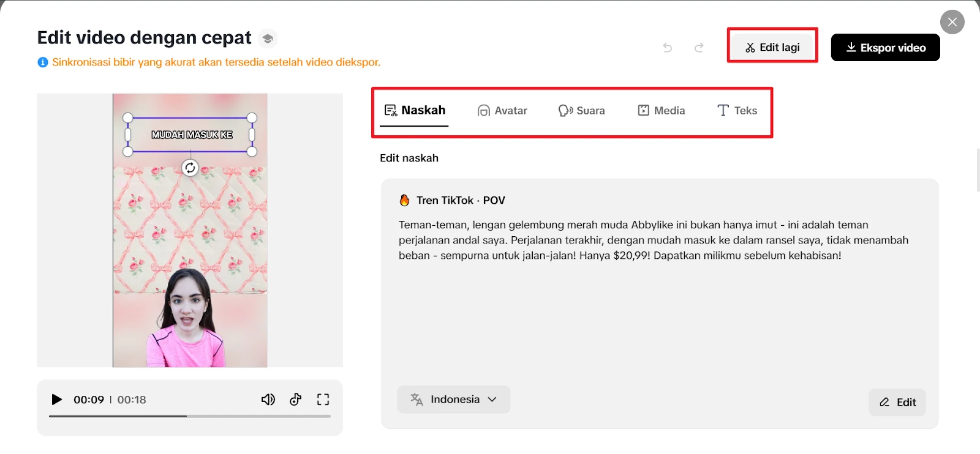Undo the last edit
The height and width of the screenshot is (454, 980).
[668, 48]
